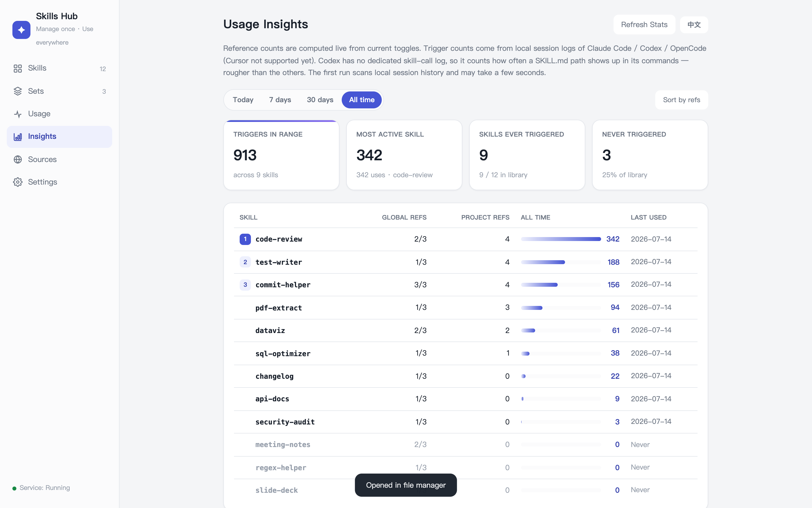This screenshot has height=508, width=812.
Task: Click the All Time column header
Action: [535, 217]
